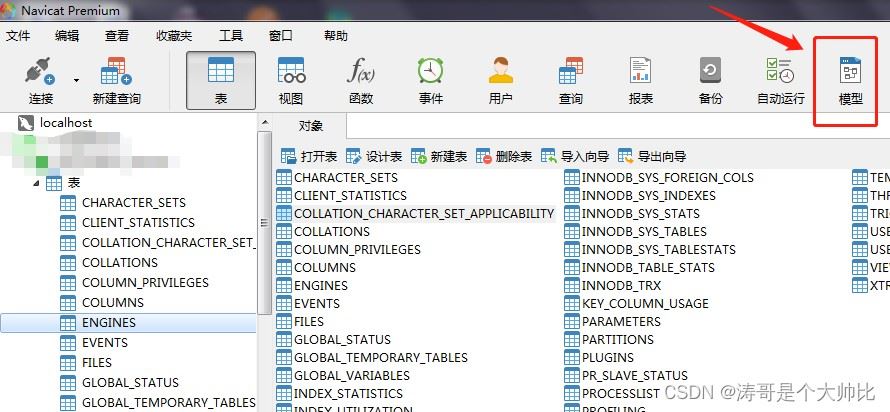Open the 报表 reports section
This screenshot has height=412, width=890.
click(x=641, y=81)
